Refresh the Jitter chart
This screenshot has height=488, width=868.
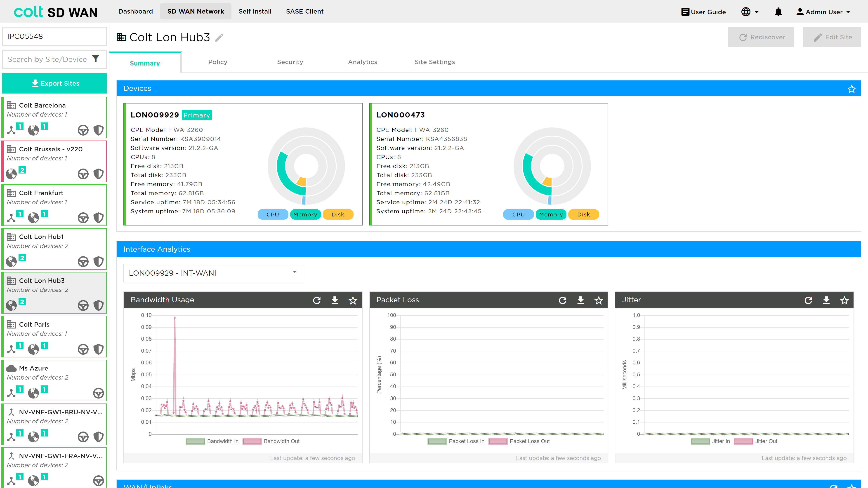808,300
